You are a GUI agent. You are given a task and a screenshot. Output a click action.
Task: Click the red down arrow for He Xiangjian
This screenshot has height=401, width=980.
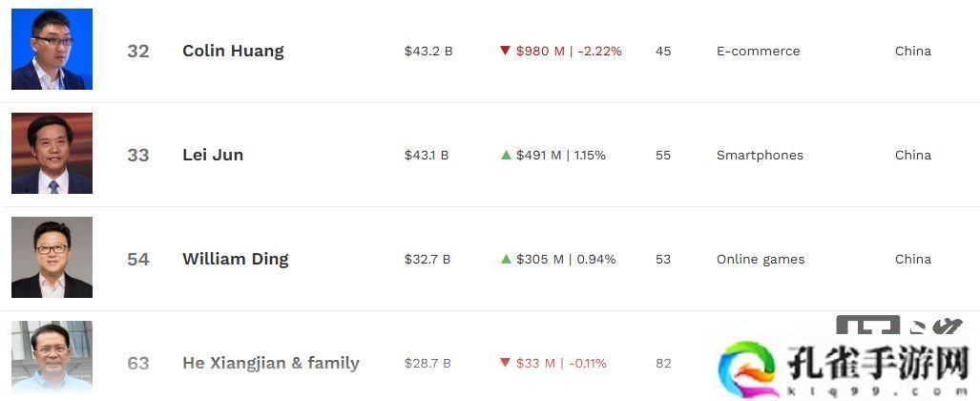(x=506, y=363)
